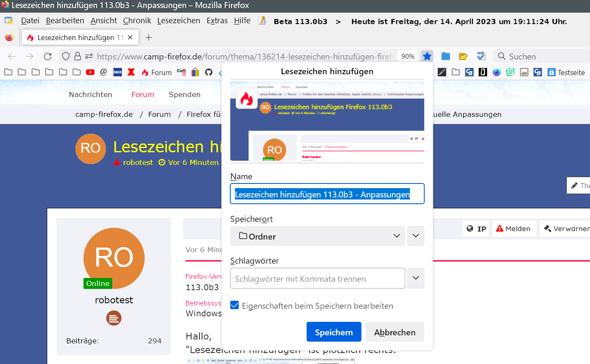Image resolution: width=590 pixels, height=364 pixels.
Task: Open the blue folder toolbar icon
Action: coord(446,56)
